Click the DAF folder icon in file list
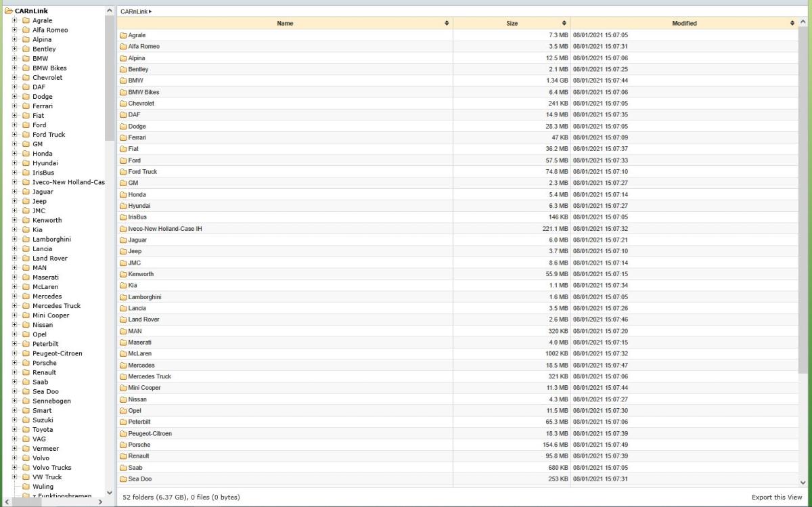This screenshot has height=507, width=812. pyautogui.click(x=123, y=115)
